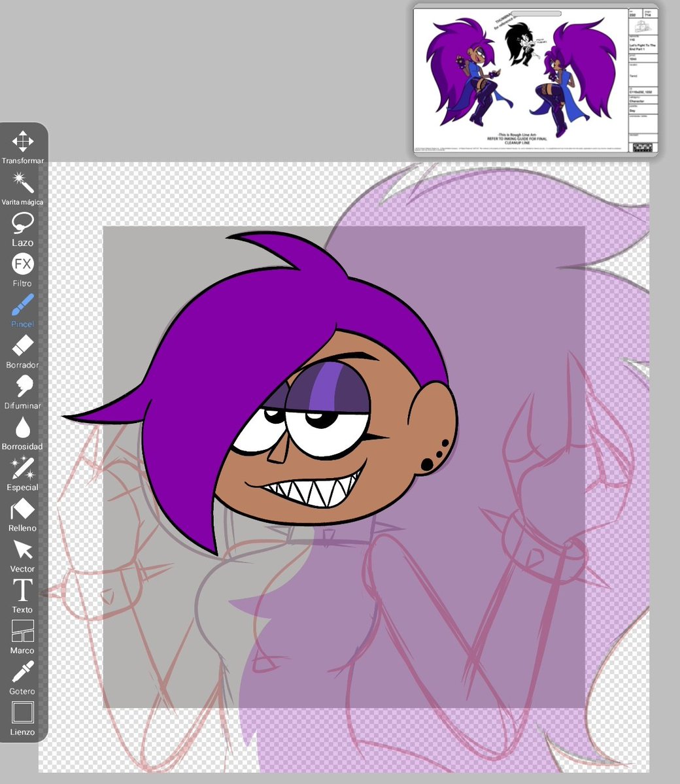Viewport: 680px width, 784px height.
Task: Open the Filtro FX tool
Action: coord(22,270)
